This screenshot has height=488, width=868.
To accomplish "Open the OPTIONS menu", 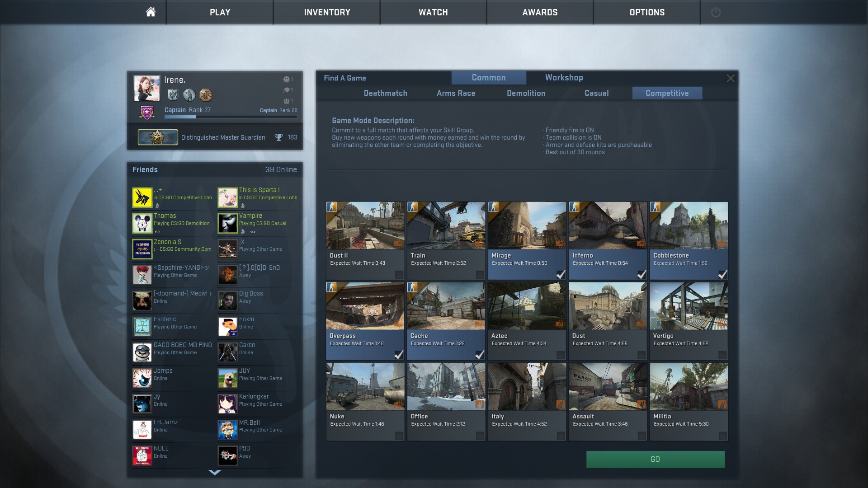I will (647, 12).
